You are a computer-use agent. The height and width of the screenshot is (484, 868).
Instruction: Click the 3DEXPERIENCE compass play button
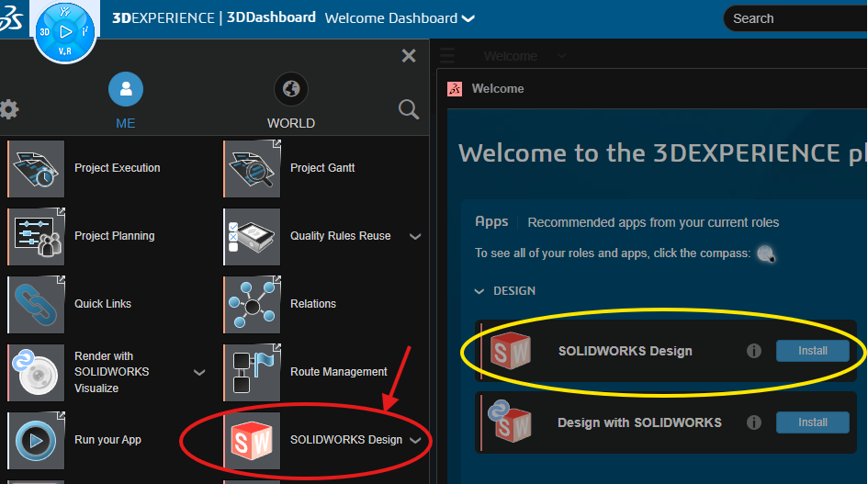[65, 31]
